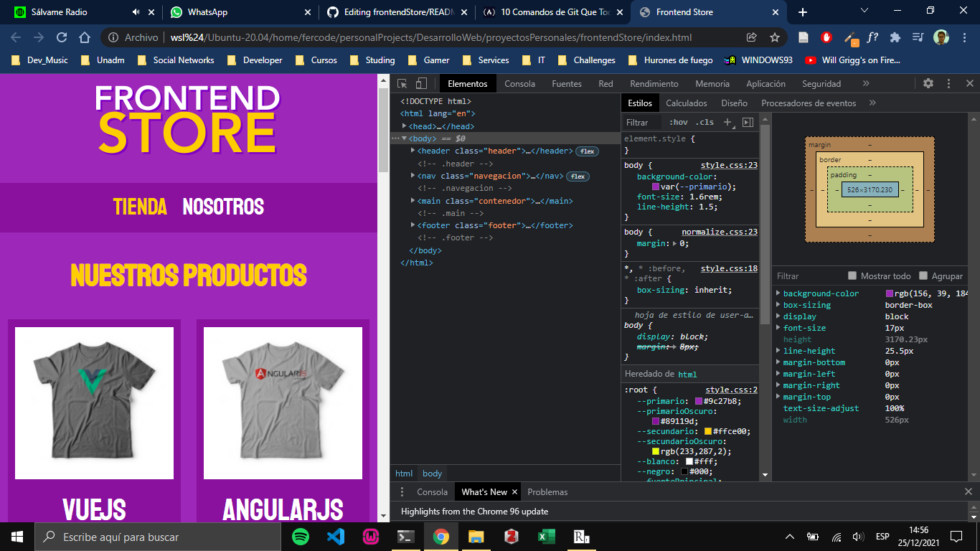Expand the footer element node
The height and width of the screenshot is (551, 980).
coord(413,225)
